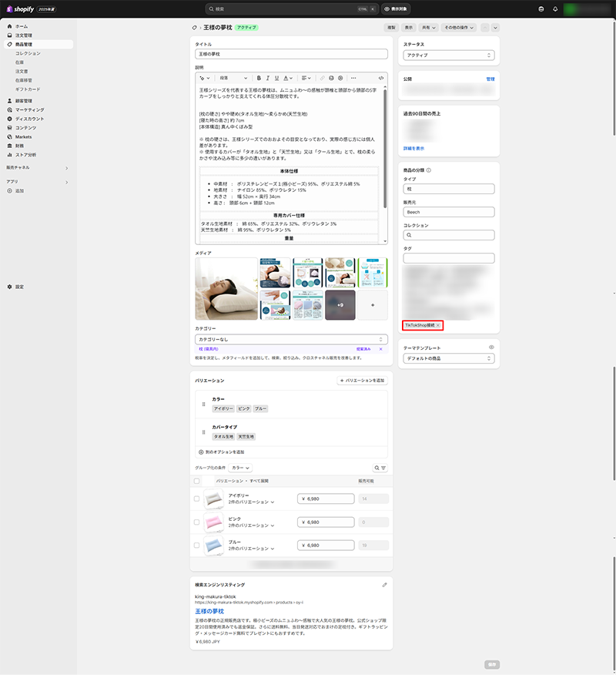Open the ステータス アクティブ dropdown

449,55
